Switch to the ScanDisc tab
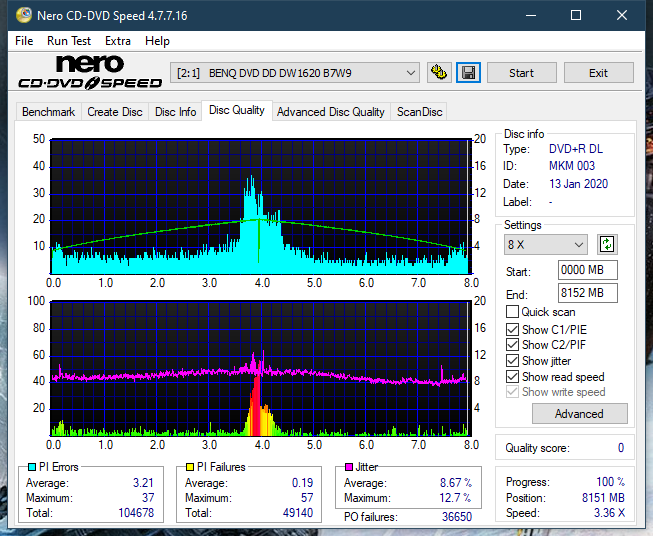This screenshot has width=653, height=536. [x=419, y=112]
